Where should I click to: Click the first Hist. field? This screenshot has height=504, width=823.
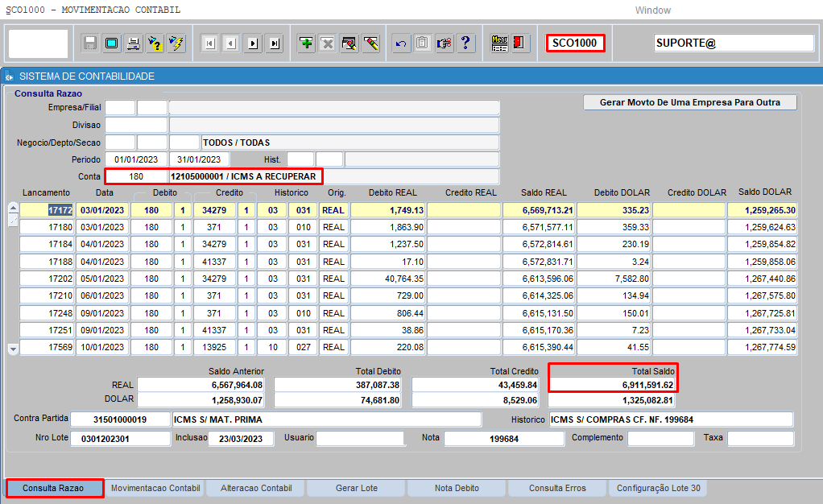300,159
